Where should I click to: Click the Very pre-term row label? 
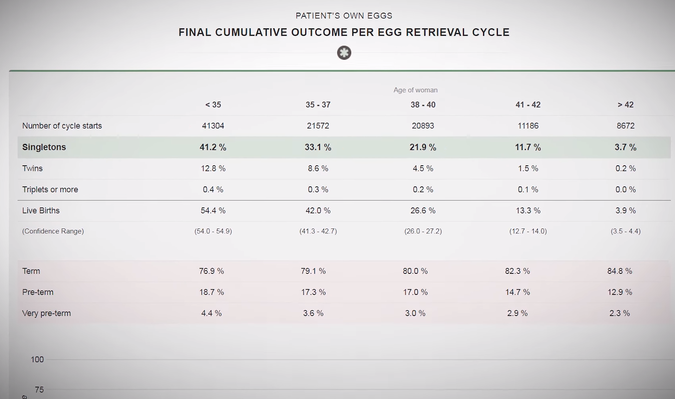pos(46,313)
